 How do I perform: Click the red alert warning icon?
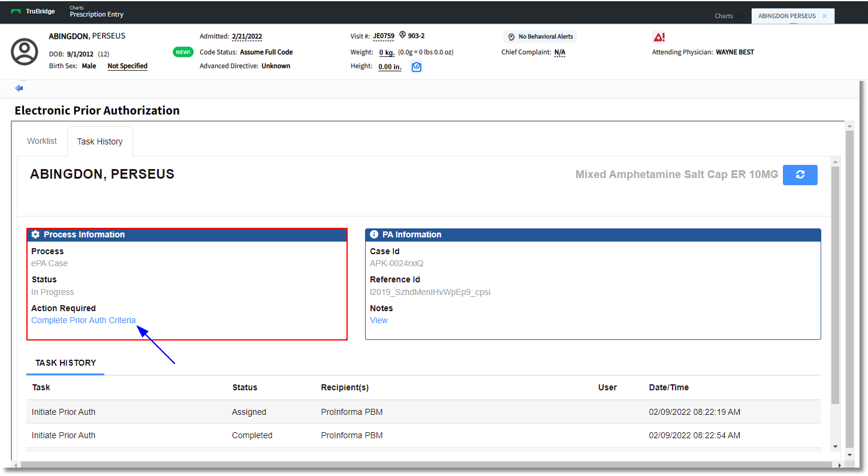pos(659,37)
